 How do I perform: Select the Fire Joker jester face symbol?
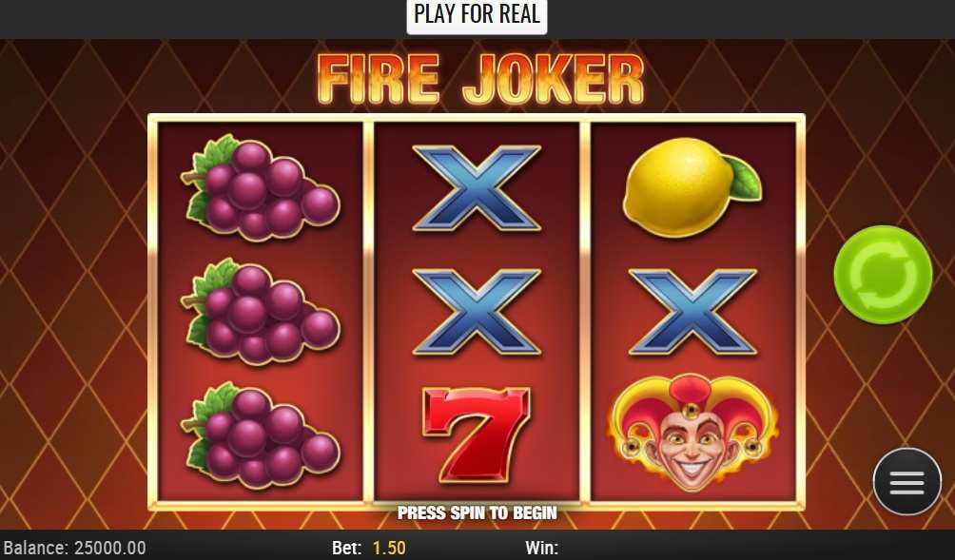coord(692,433)
